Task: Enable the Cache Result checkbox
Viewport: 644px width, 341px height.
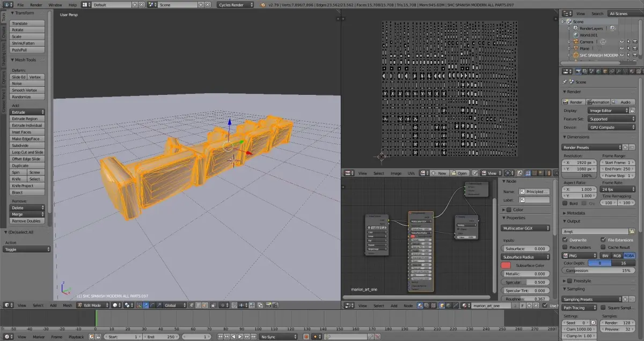Action: (x=603, y=247)
